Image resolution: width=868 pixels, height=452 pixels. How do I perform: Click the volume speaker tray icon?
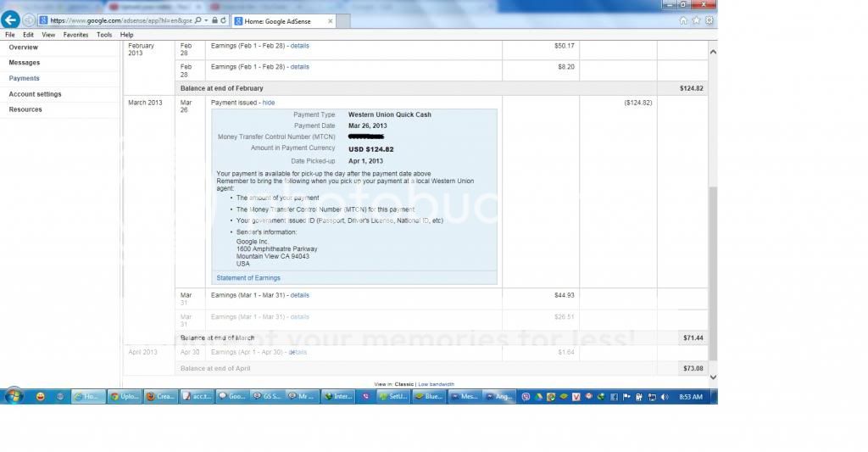pos(665,397)
